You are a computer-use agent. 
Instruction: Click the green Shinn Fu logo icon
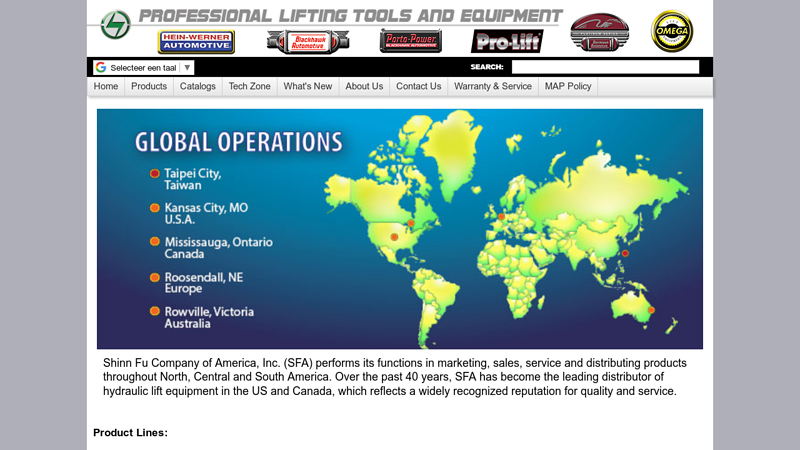tap(116, 24)
